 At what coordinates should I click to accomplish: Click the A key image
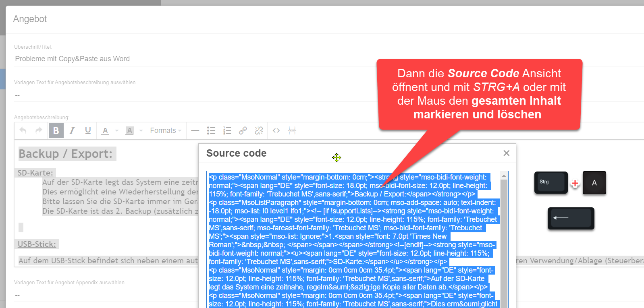(594, 183)
